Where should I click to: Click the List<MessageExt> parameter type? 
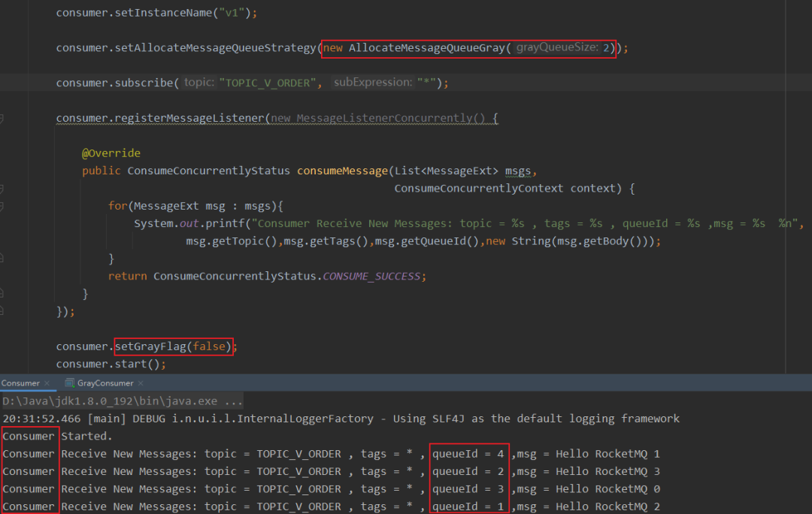447,171
